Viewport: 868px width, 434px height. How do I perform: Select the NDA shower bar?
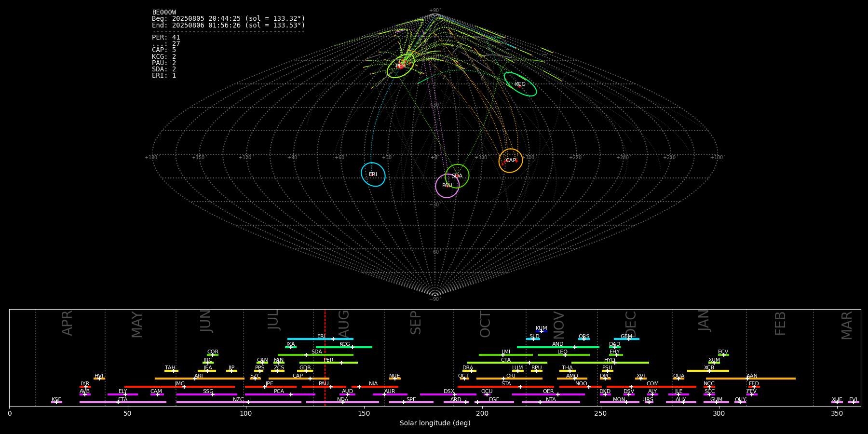(x=342, y=402)
